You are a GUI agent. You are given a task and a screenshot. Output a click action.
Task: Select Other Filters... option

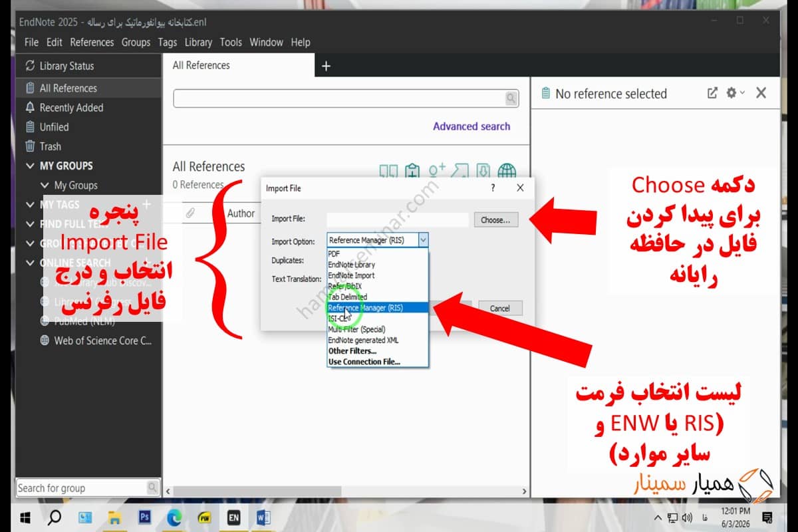pos(378,350)
